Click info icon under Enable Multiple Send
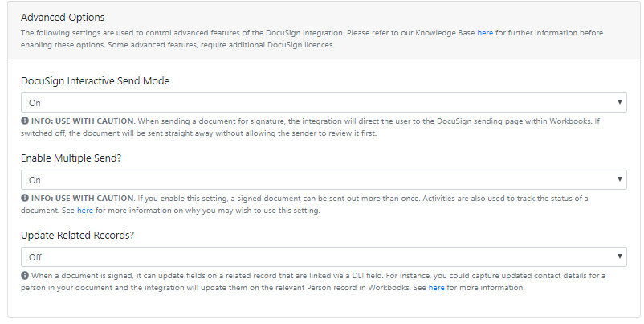644x324 pixels. pyautogui.click(x=25, y=199)
